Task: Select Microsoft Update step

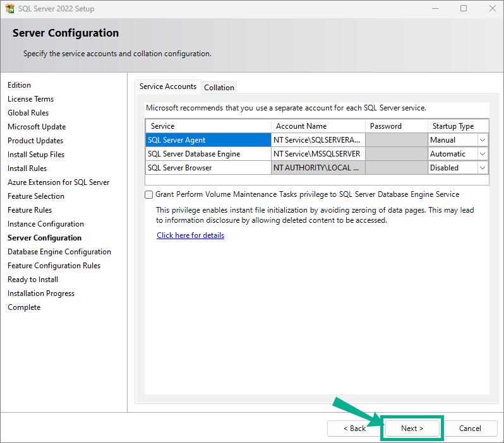Action: point(37,127)
